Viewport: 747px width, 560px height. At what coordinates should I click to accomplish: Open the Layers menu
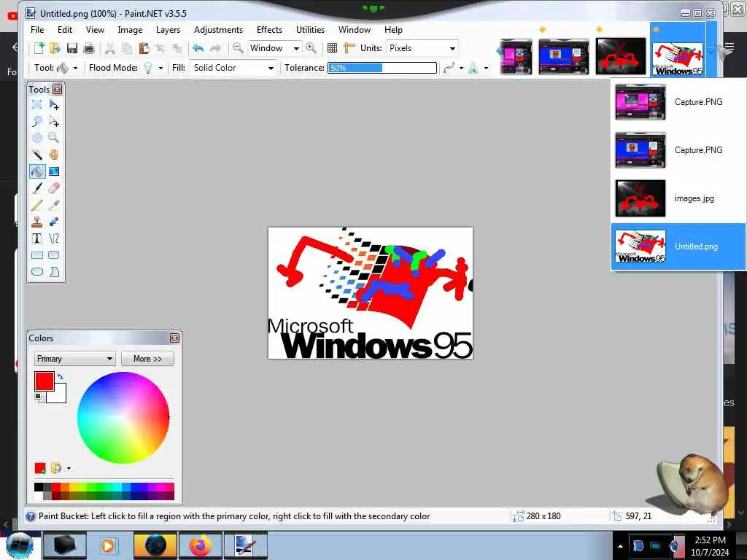pos(169,29)
